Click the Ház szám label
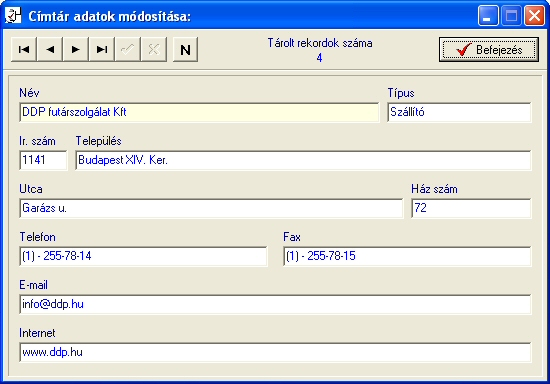550x384 pixels. point(434,189)
